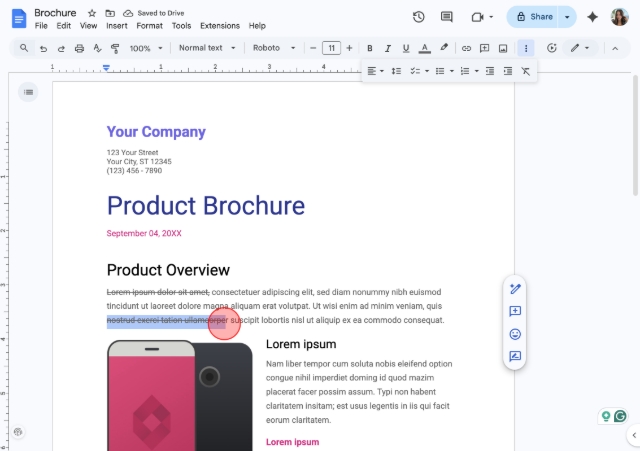Open the Roboto font dropdown
Image resolution: width=640 pixels, height=451 pixels.
[274, 48]
